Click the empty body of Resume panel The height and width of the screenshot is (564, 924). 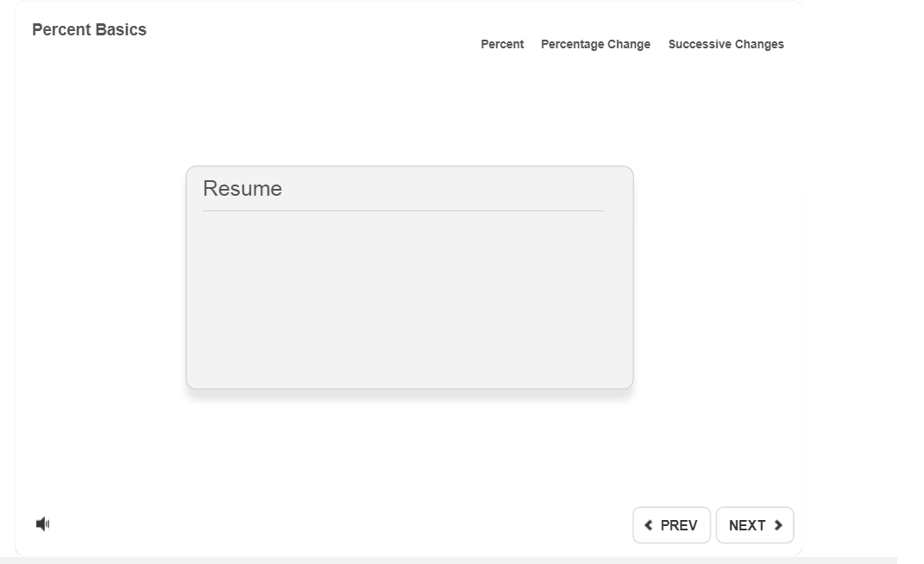coord(409,298)
